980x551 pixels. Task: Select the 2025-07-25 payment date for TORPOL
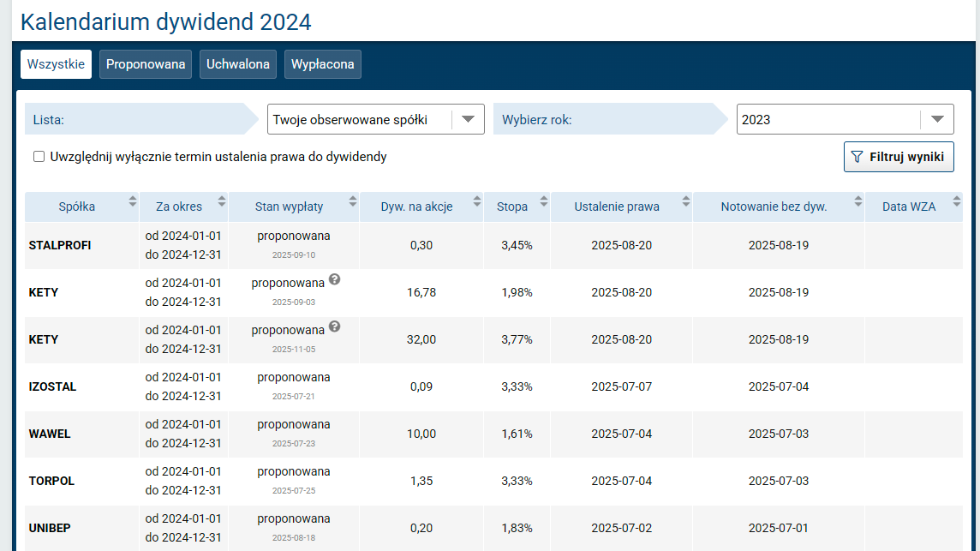coord(294,491)
